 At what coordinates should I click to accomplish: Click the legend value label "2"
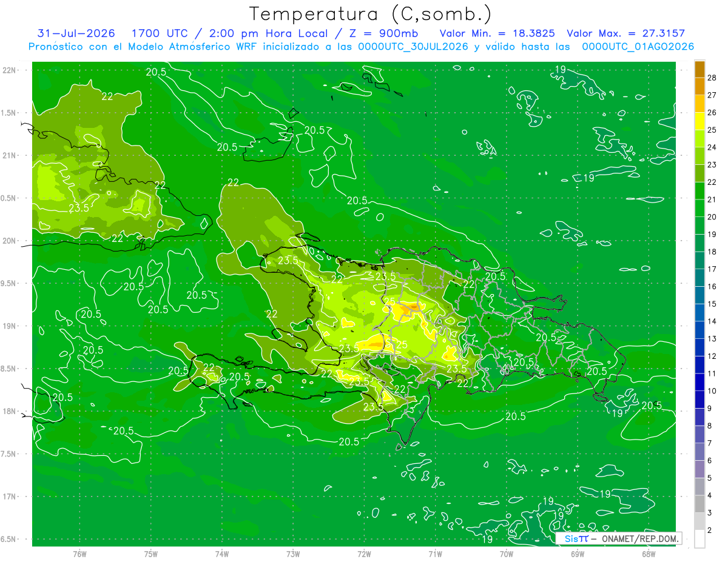coord(710,530)
